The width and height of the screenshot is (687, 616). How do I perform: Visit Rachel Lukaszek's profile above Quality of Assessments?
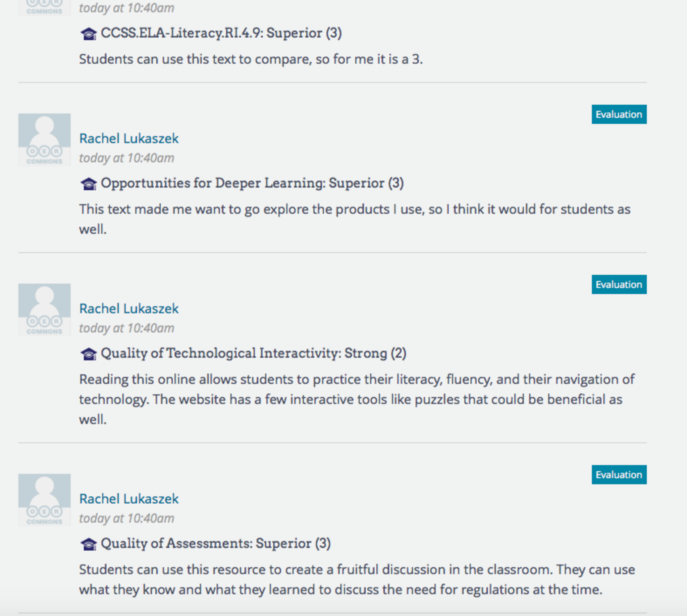click(x=129, y=499)
